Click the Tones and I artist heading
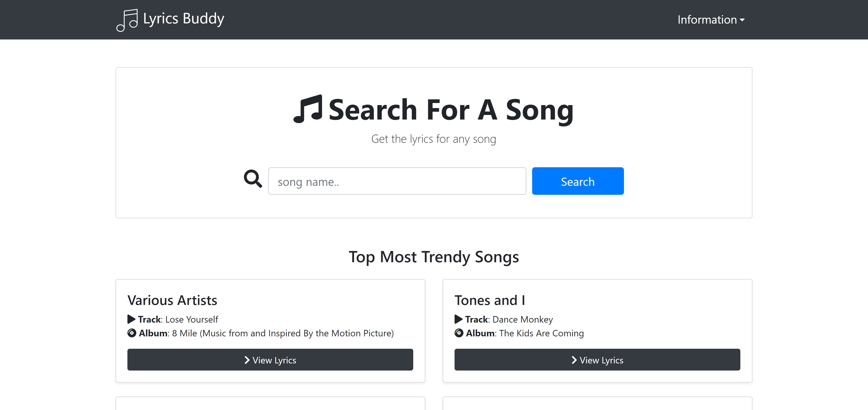 pyautogui.click(x=490, y=301)
